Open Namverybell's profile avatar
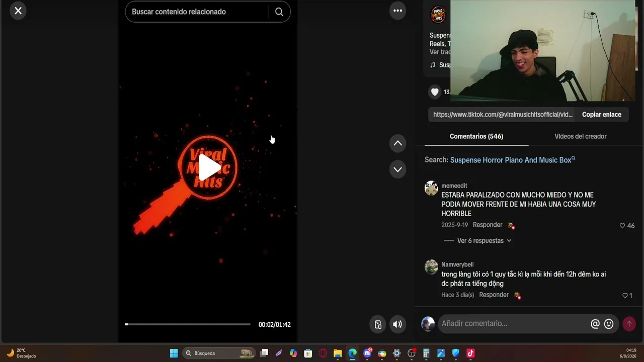Screen dimensions: 644x362 [x=431, y=267]
